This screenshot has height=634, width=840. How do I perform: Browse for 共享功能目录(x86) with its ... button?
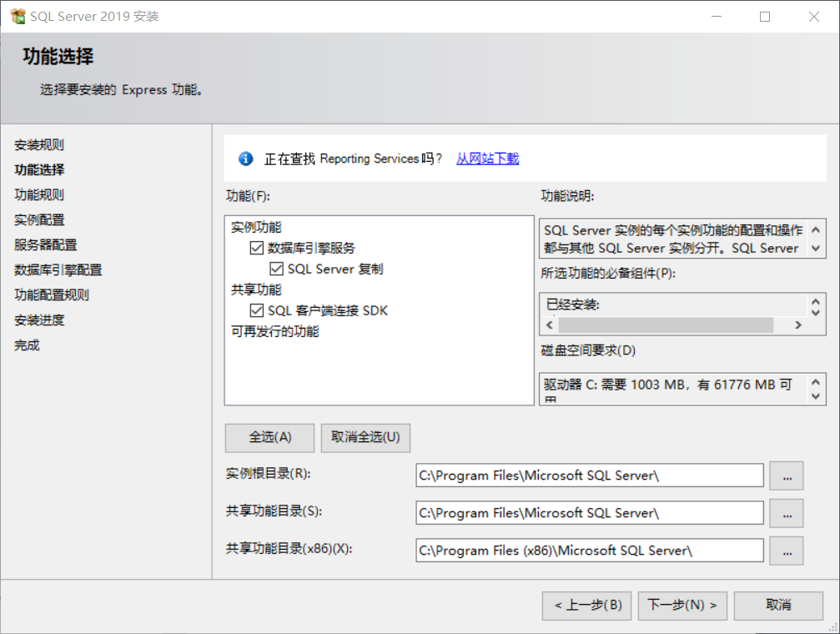[x=787, y=551]
